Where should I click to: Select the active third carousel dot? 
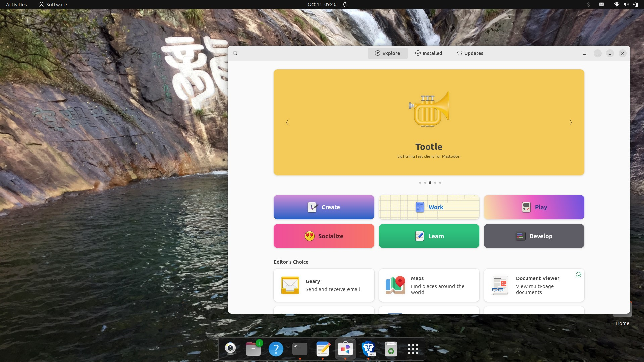(430, 183)
